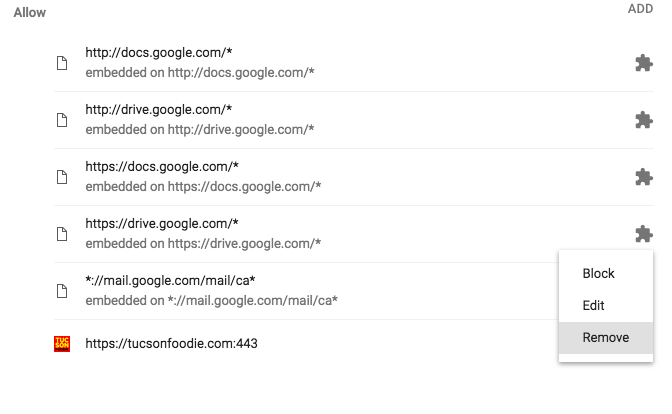Click the page icon beside https://drive.google.com/*
This screenshot has height=414, width=672.
[62, 234]
